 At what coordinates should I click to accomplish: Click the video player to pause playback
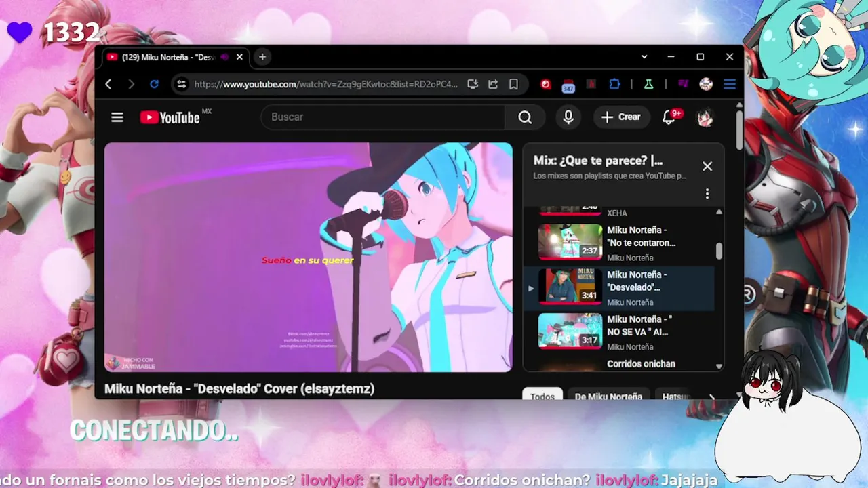coord(309,257)
